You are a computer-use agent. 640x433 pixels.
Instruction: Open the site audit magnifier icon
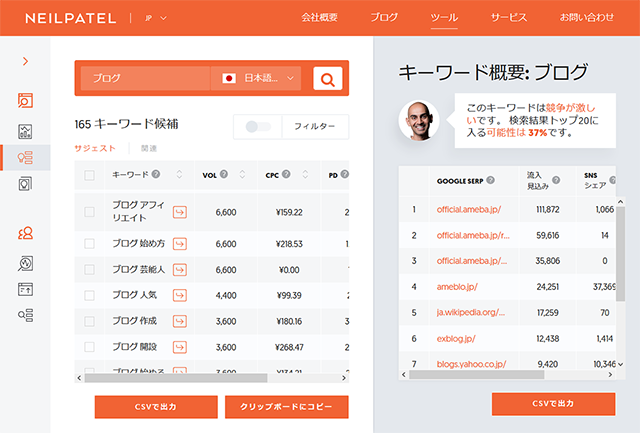25,263
